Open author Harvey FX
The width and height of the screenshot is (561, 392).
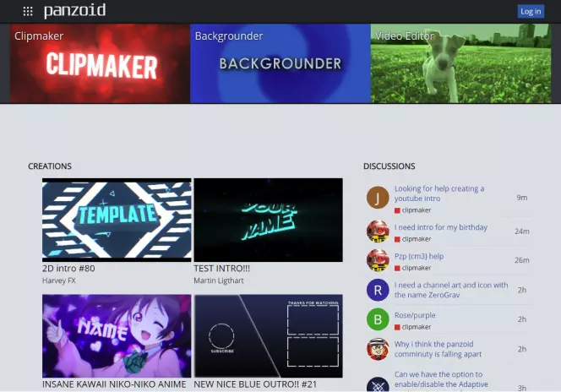point(59,280)
